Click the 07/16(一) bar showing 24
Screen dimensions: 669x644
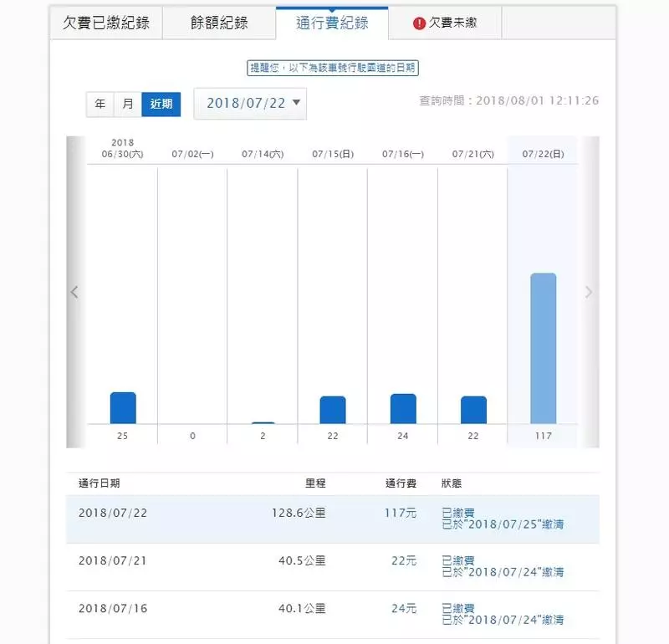[x=403, y=408]
